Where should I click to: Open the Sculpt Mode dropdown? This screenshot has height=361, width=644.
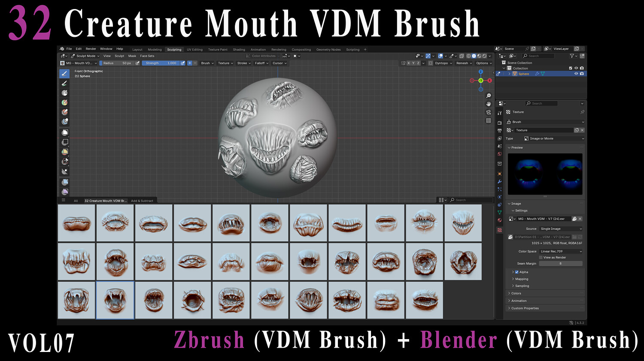85,56
